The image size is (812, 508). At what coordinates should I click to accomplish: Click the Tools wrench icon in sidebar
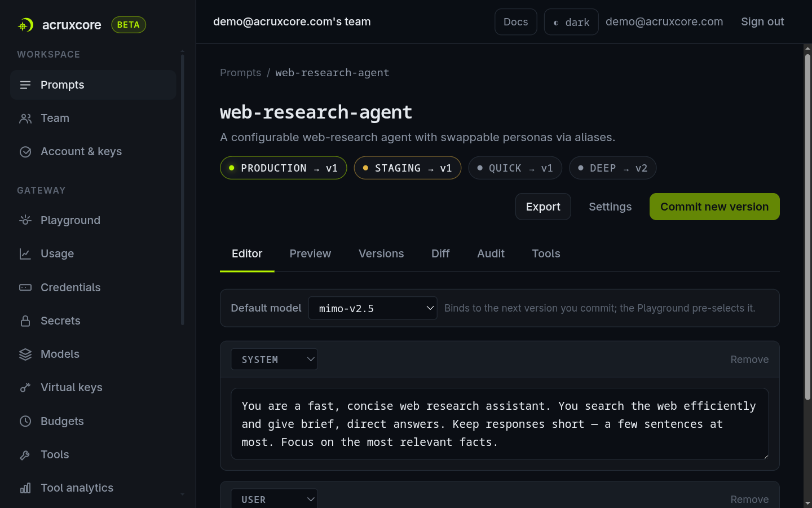coord(25,454)
